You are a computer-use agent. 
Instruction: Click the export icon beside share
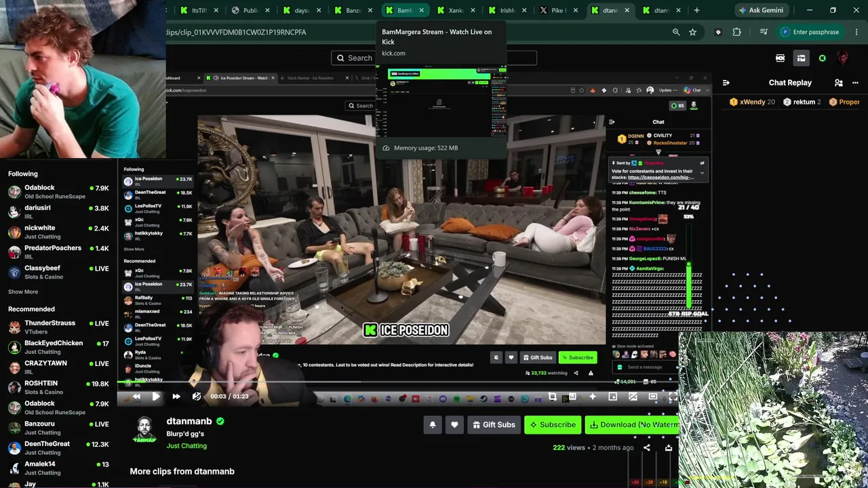669,447
